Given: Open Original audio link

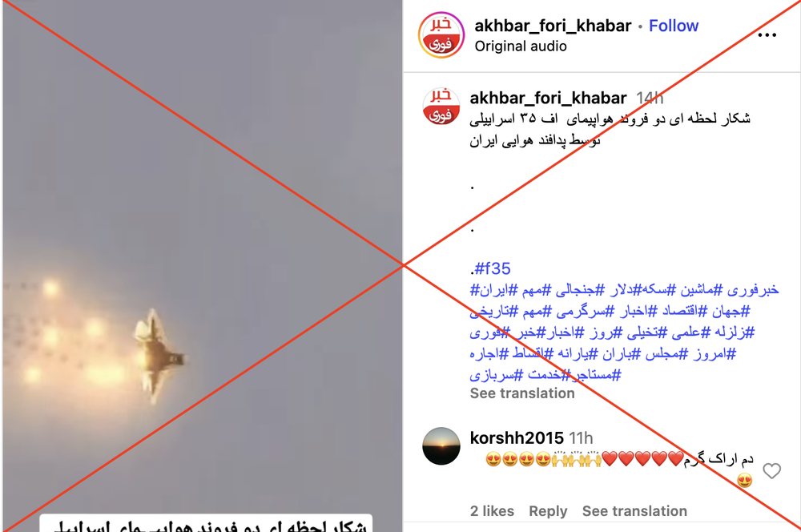Looking at the screenshot, I should pyautogui.click(x=521, y=46).
